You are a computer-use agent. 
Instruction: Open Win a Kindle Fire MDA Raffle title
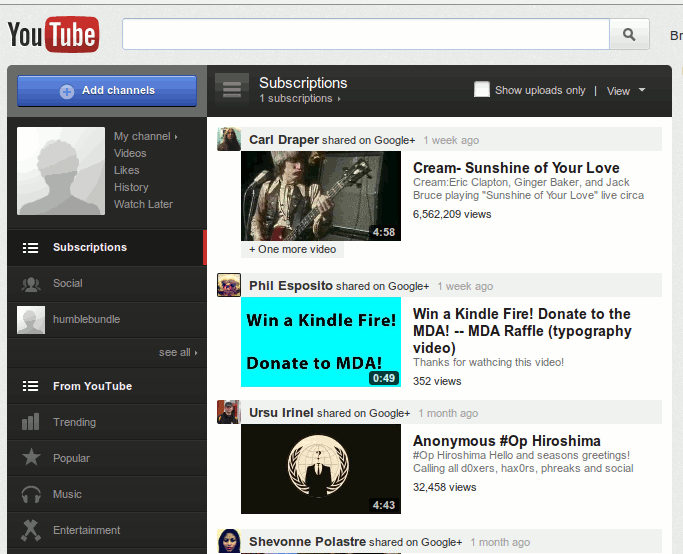(522, 331)
